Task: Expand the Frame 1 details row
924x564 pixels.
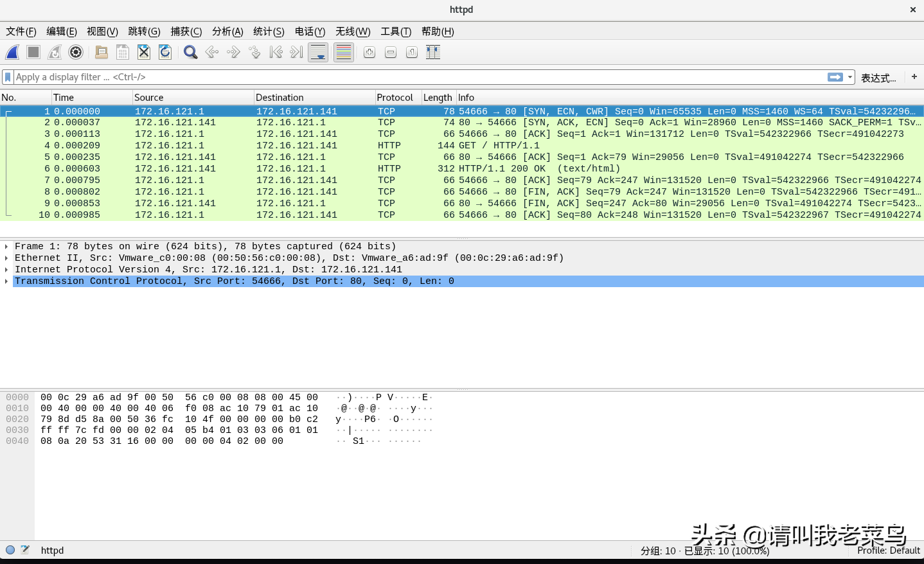Action: 6,247
